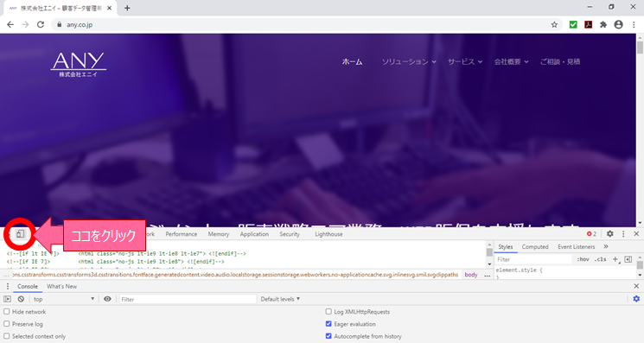The image size is (644, 343).
Task: Create live expression eye icon
Action: (x=107, y=299)
